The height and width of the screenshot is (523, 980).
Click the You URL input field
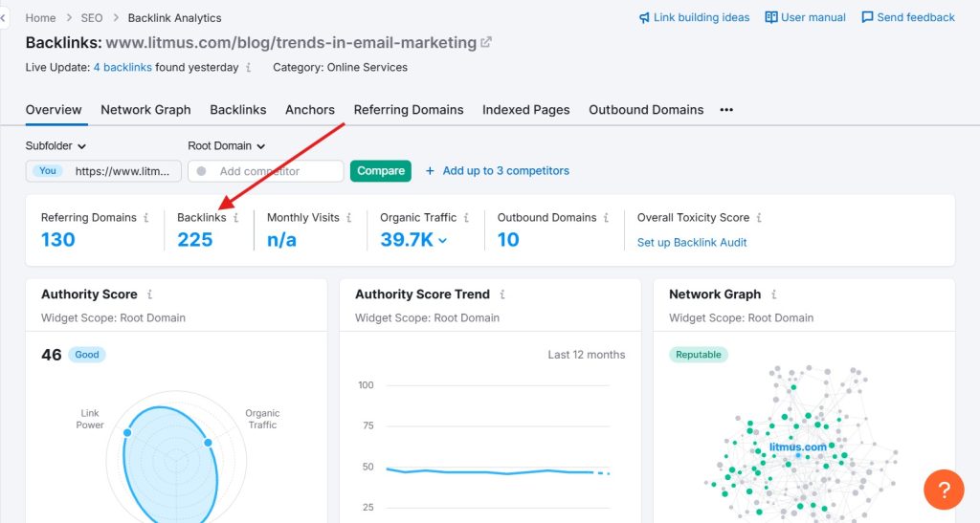[x=103, y=171]
